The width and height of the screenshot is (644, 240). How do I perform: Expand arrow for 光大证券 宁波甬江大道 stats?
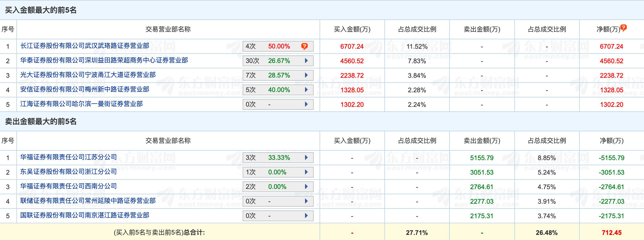click(x=306, y=75)
